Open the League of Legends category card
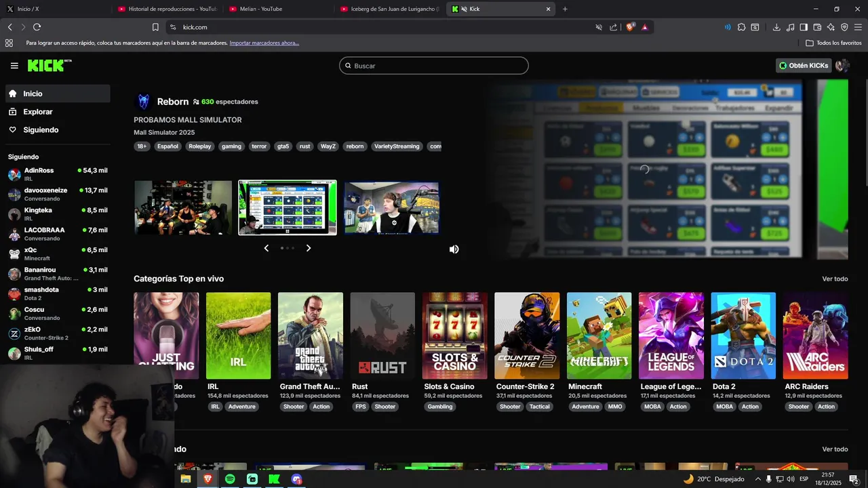 (671, 335)
